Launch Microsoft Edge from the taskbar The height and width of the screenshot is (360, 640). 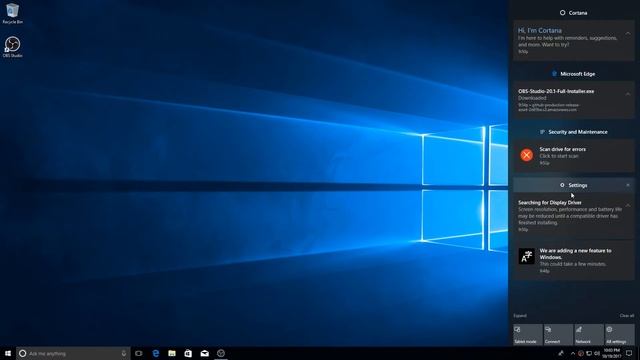point(156,353)
